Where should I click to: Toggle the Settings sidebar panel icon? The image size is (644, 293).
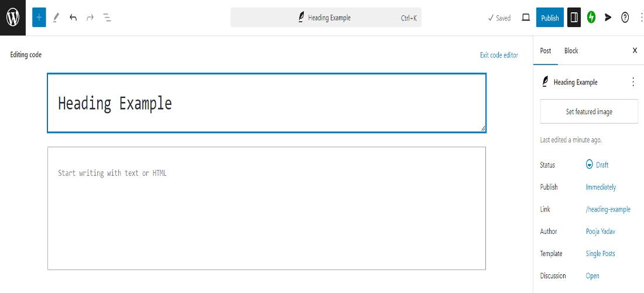574,18
